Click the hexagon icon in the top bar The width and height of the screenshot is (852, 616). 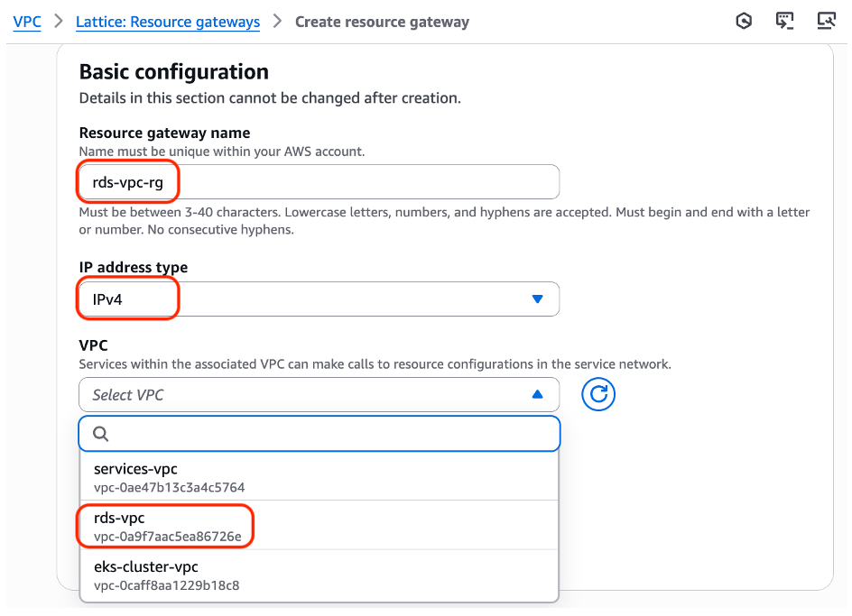744,21
